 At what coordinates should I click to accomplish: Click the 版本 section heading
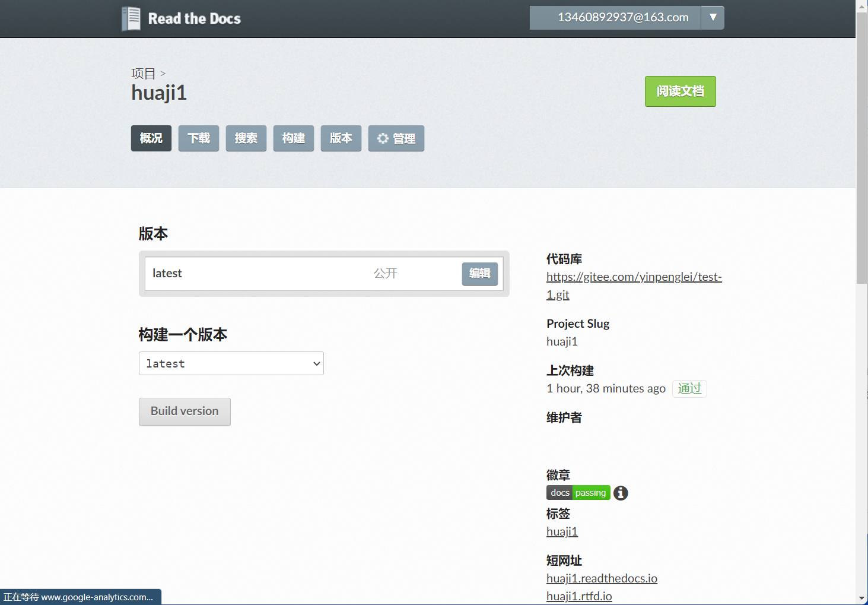[x=153, y=234]
